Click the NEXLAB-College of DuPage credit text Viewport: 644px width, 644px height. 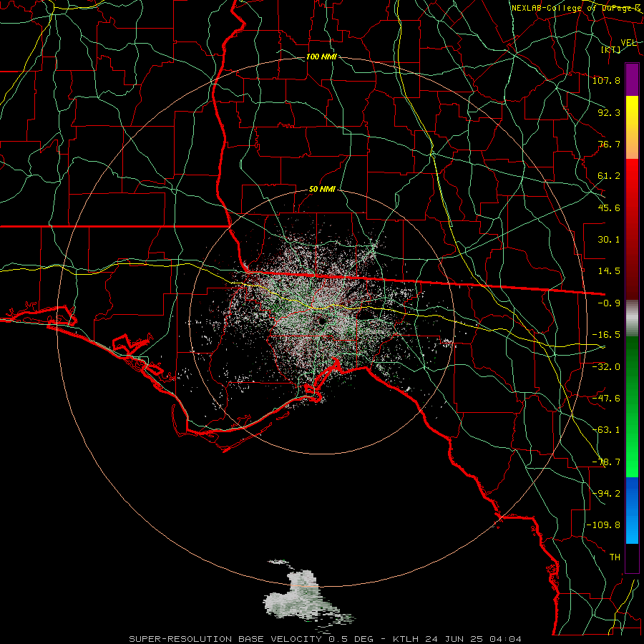coord(576,8)
